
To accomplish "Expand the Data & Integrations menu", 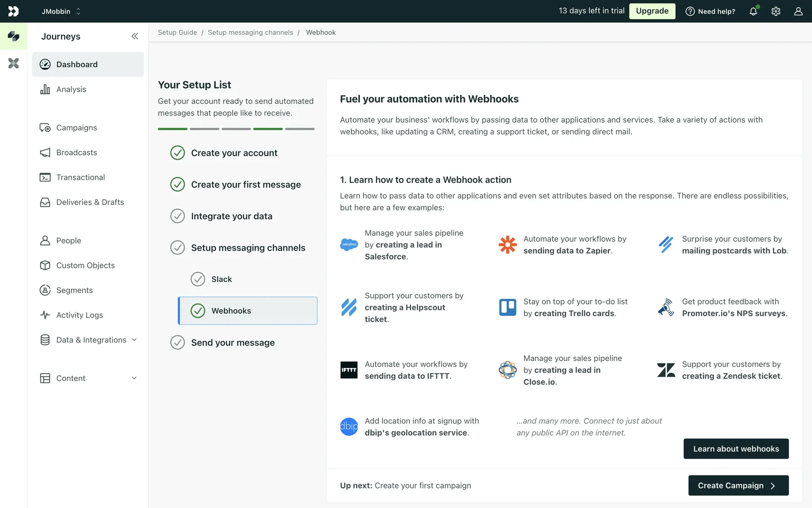I will pos(134,340).
